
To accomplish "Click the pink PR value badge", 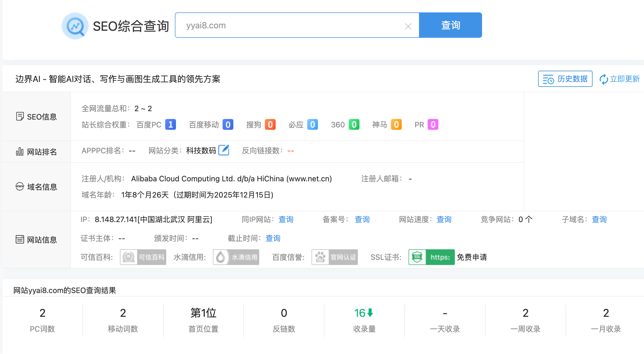I will [x=433, y=125].
